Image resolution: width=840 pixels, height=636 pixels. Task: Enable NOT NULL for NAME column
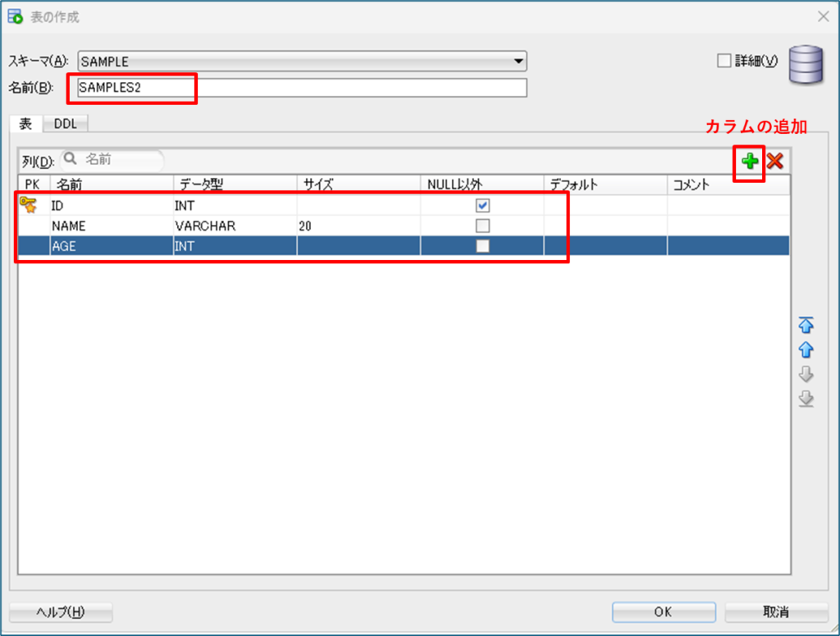pyautogui.click(x=483, y=226)
